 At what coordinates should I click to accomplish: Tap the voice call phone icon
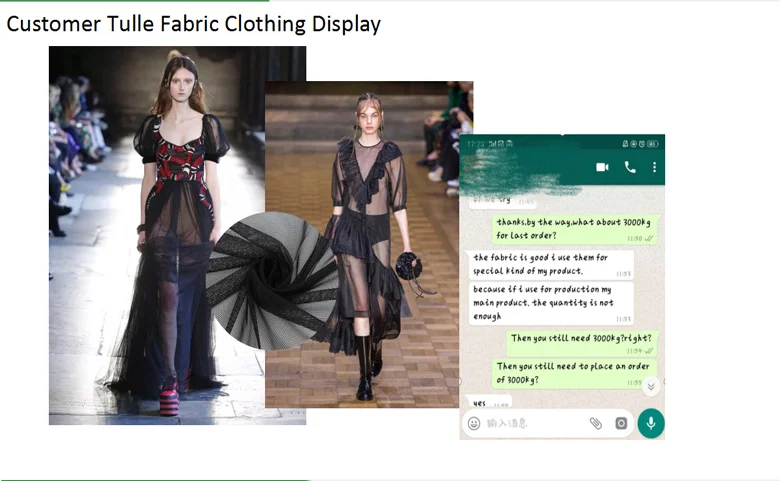click(630, 167)
